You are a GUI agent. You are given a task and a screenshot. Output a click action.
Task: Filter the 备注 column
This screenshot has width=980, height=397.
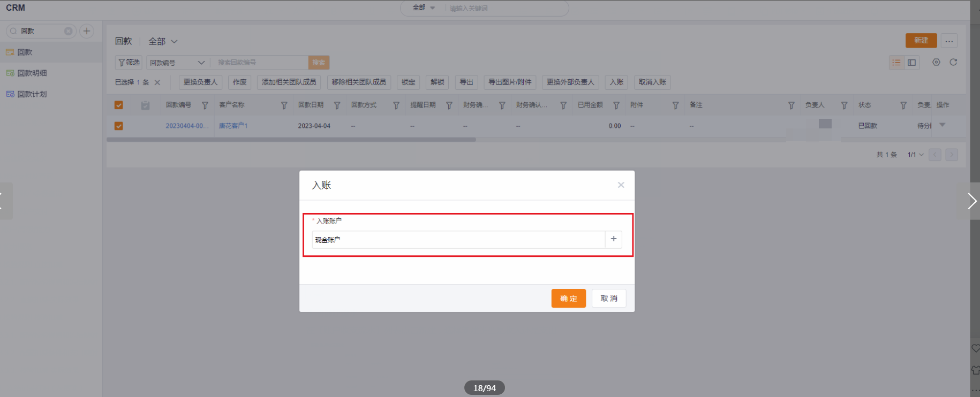791,105
